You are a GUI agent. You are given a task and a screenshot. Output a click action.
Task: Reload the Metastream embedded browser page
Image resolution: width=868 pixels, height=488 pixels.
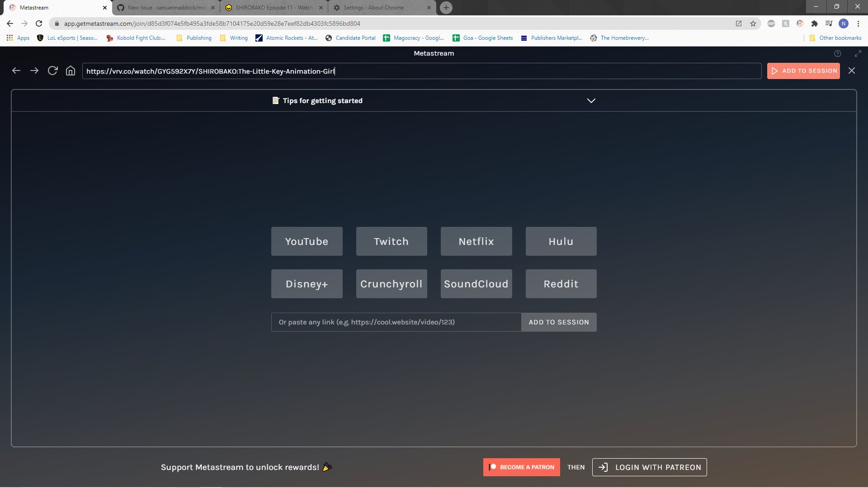click(52, 71)
